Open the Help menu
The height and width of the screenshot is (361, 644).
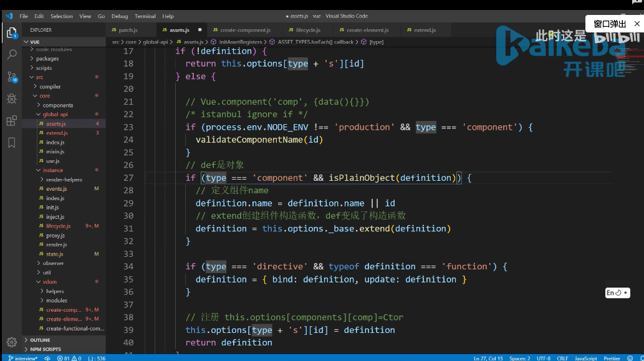point(168,16)
